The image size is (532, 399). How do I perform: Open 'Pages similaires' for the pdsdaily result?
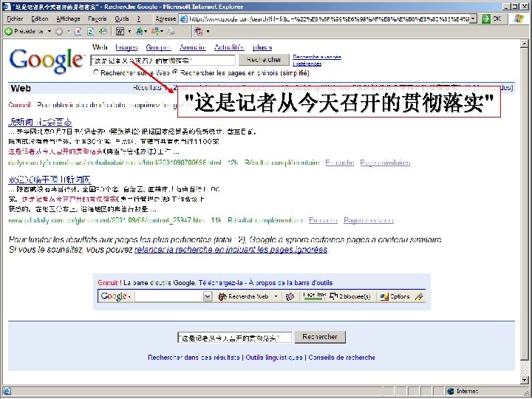369,220
